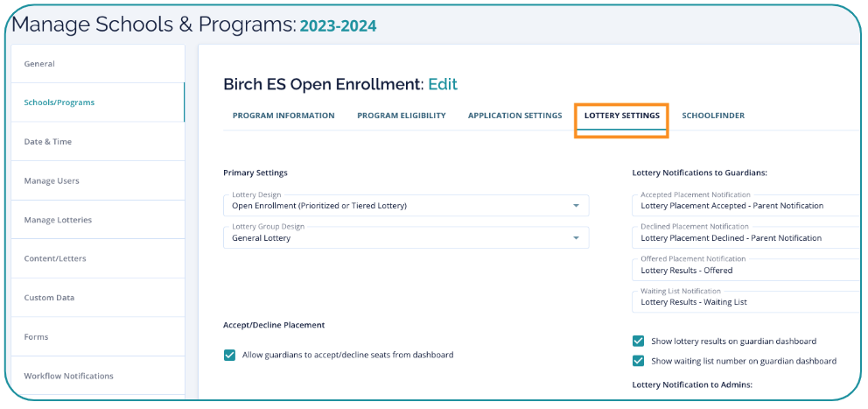
Task: Expand the Lottery Design dropdown arrow
Action: pos(576,206)
